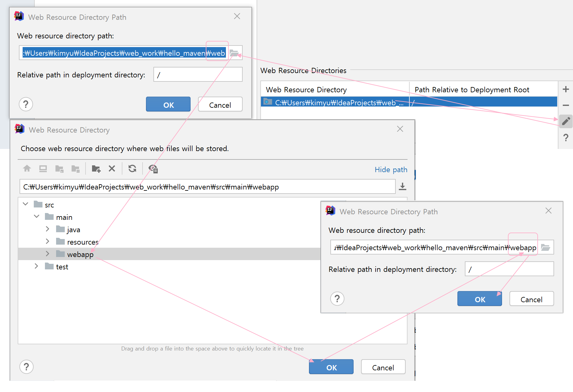Click help button in Web Resource Directory chooser

(27, 367)
